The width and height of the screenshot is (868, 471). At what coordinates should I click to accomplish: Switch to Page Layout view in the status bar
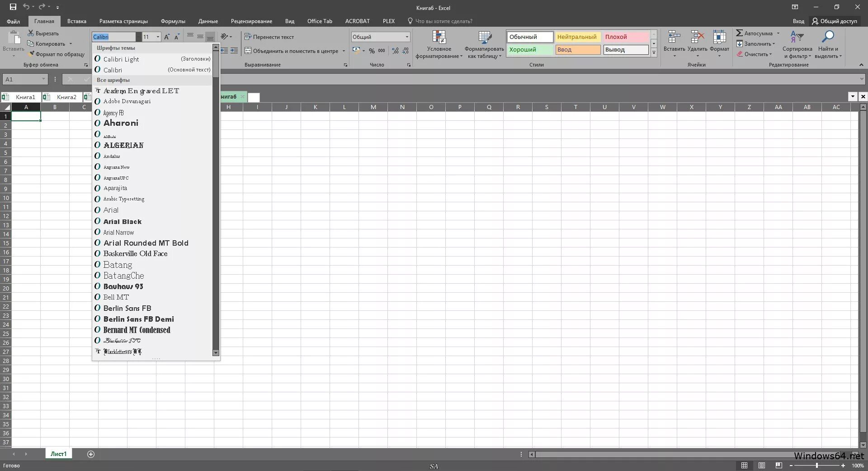point(762,465)
